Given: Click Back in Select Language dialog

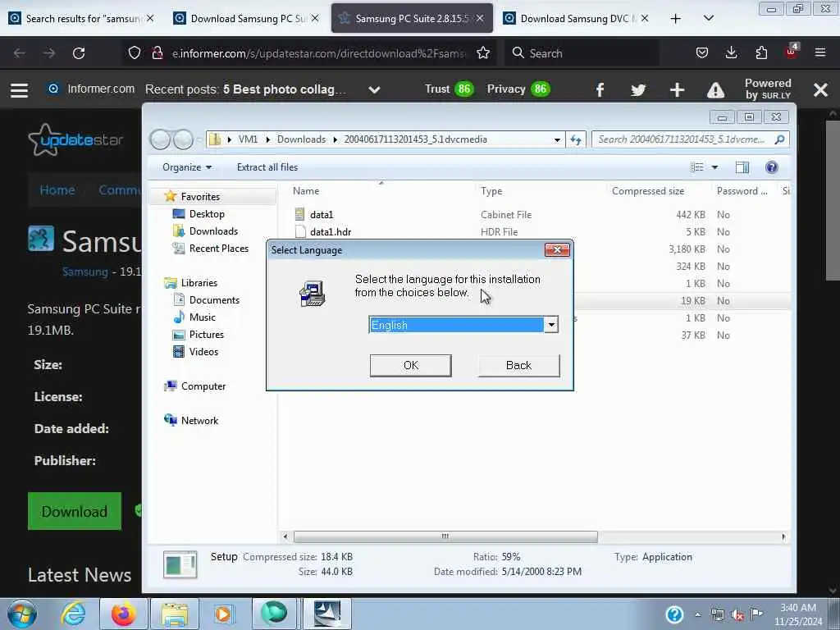Looking at the screenshot, I should pyautogui.click(x=518, y=365).
